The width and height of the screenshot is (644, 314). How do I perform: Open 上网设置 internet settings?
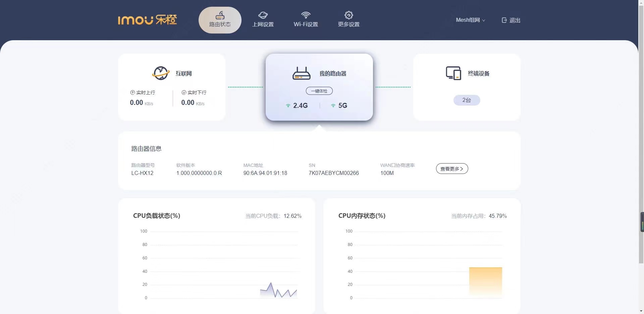[263, 15]
